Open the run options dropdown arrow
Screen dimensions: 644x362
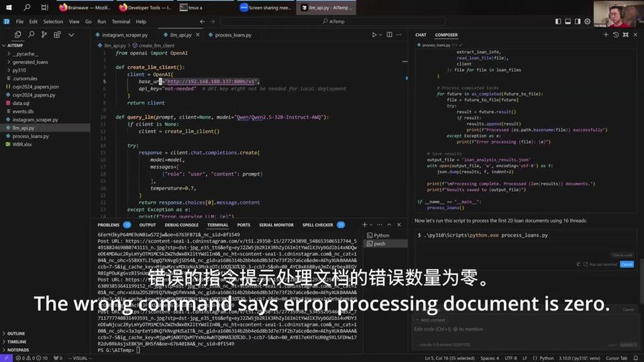pyautogui.click(x=380, y=35)
